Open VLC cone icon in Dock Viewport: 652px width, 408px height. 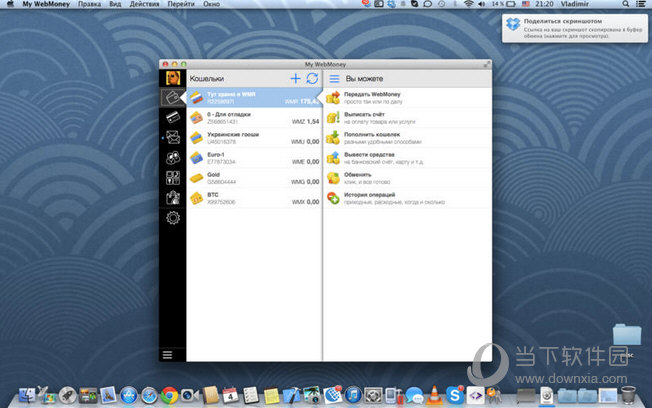click(x=434, y=395)
